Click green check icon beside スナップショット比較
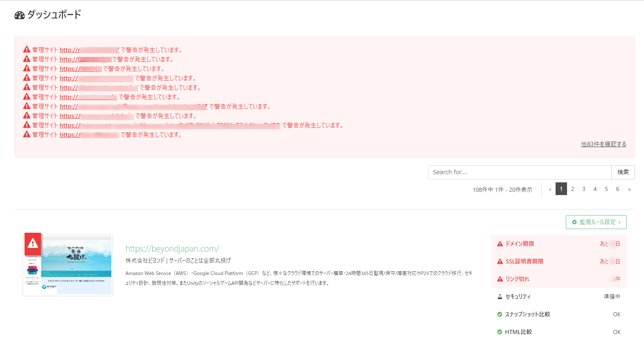 [x=499, y=314]
